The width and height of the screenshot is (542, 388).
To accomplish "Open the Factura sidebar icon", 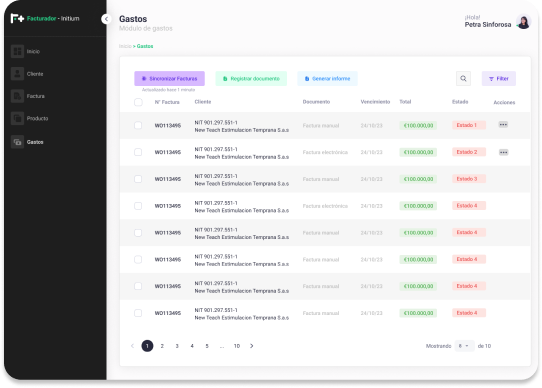I will click(x=17, y=96).
